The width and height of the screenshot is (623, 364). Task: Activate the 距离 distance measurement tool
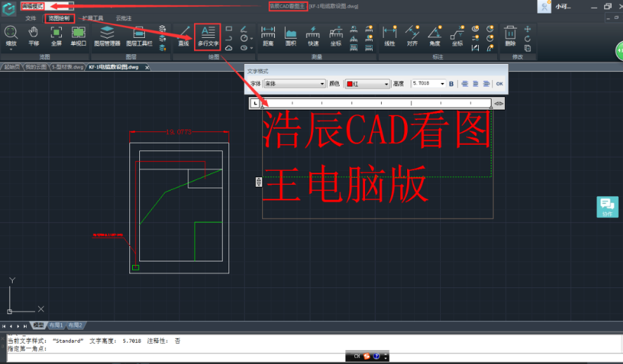[268, 35]
